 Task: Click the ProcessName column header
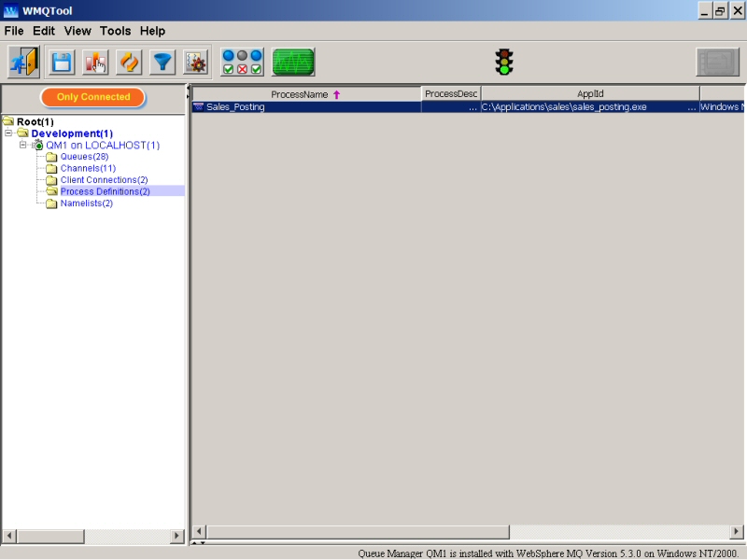click(306, 94)
